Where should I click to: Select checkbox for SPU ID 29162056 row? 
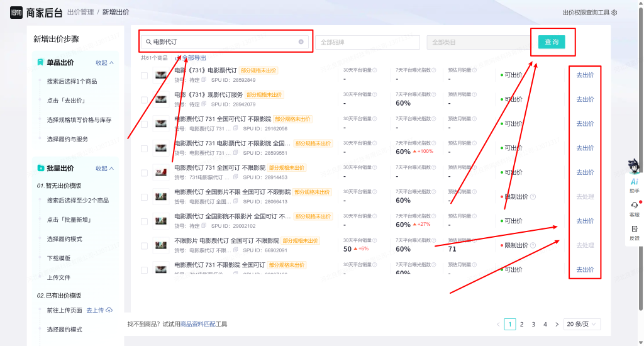coord(144,124)
